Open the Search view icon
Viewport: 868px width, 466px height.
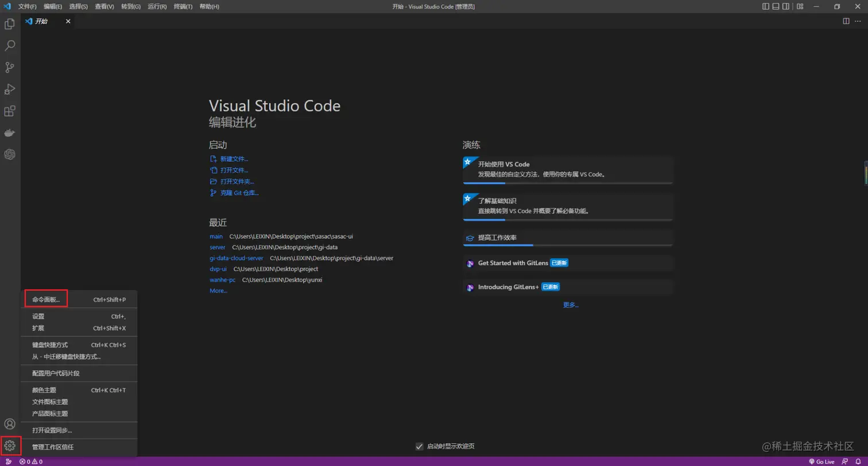(10, 45)
